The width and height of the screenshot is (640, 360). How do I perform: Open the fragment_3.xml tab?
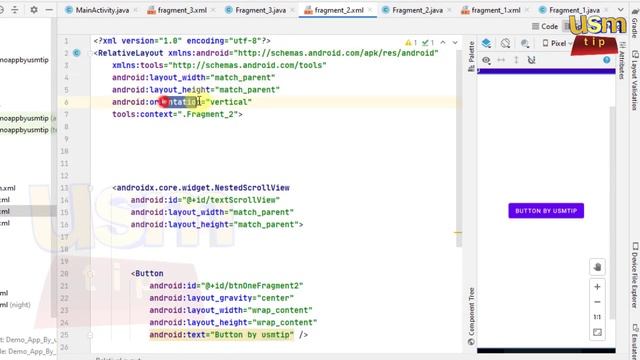tap(182, 10)
